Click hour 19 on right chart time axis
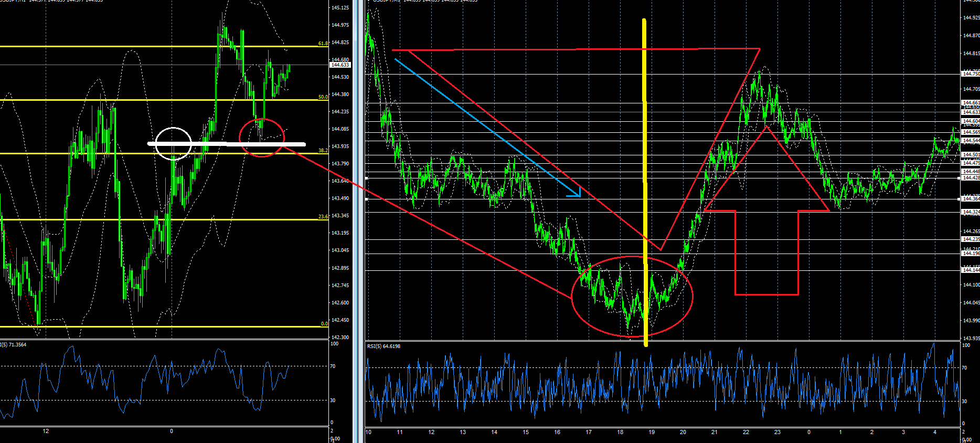Image resolution: width=980 pixels, height=443 pixels. coord(651,433)
